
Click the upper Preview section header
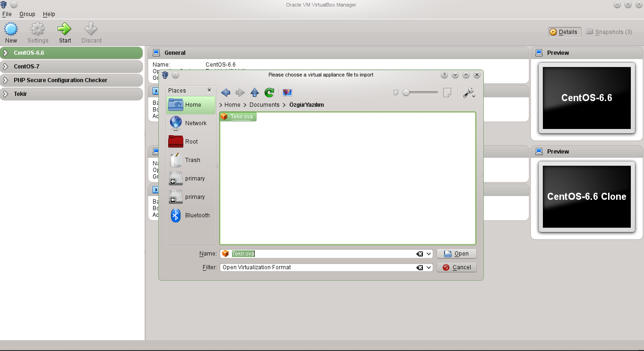tap(587, 53)
